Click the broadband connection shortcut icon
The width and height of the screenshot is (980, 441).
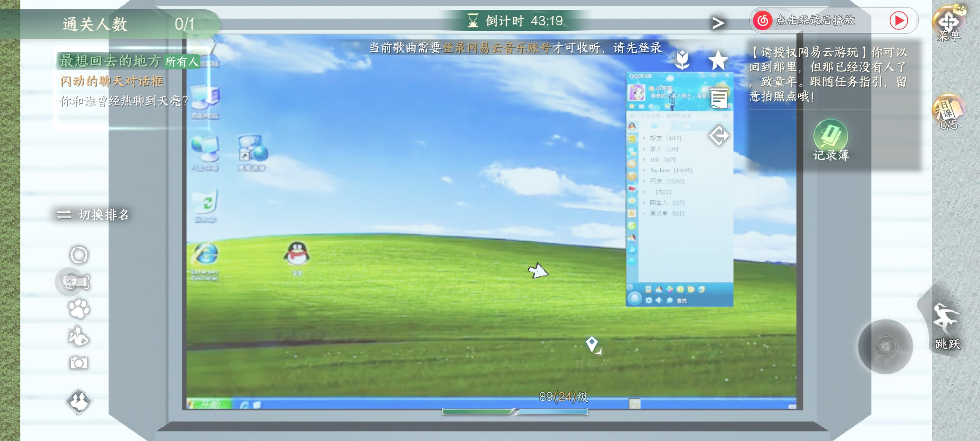pos(252,153)
